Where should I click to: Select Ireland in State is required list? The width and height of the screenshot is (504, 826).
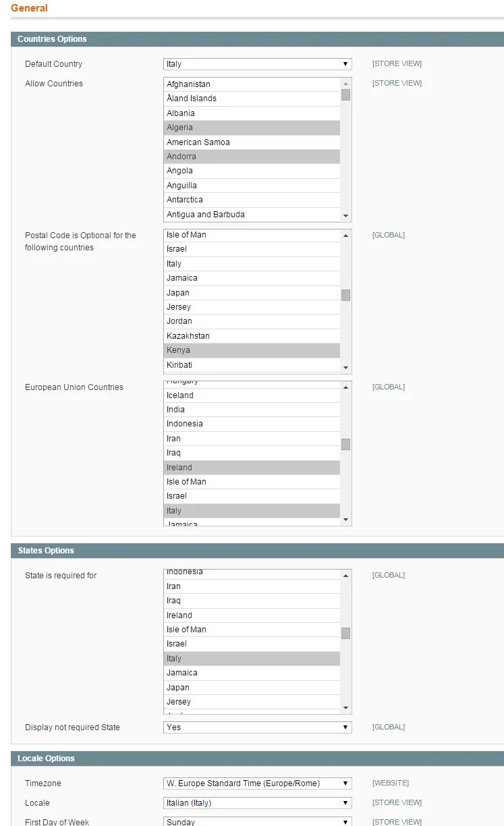click(x=252, y=615)
